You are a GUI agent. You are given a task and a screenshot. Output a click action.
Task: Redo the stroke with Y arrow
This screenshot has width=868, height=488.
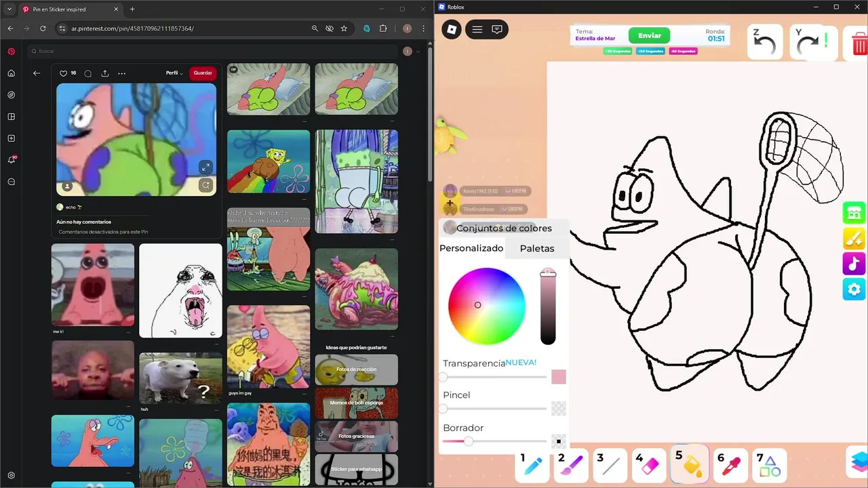(x=807, y=42)
